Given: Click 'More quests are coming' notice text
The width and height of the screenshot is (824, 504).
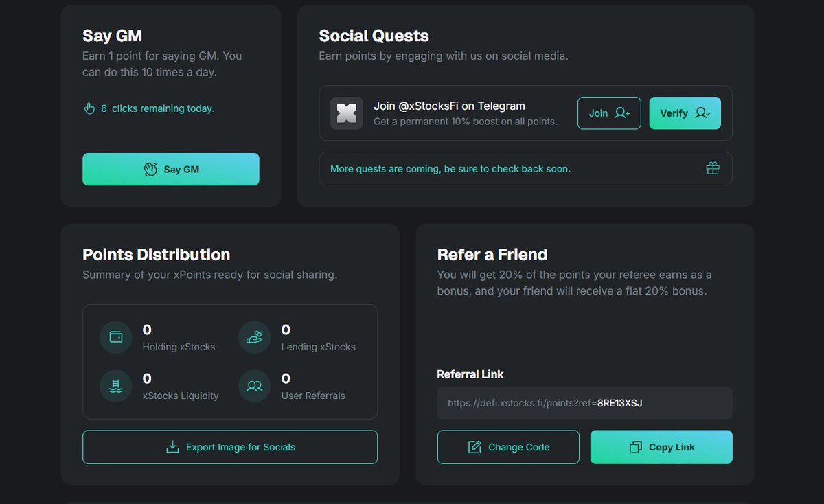Looking at the screenshot, I should click(x=450, y=168).
